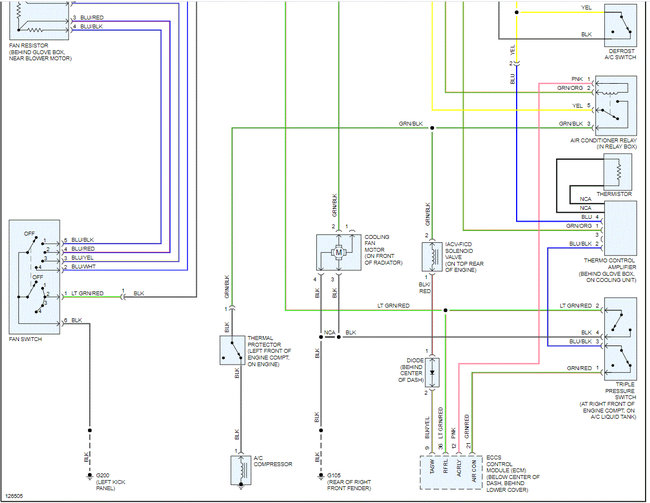Click the FAN RESISTOR label
The height and width of the screenshot is (503, 650).
pos(29,46)
